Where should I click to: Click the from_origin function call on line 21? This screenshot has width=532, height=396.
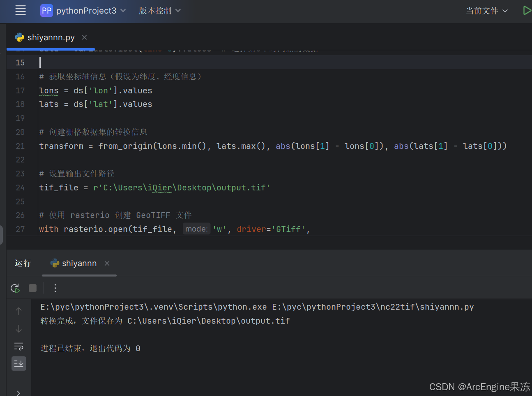tap(125, 146)
